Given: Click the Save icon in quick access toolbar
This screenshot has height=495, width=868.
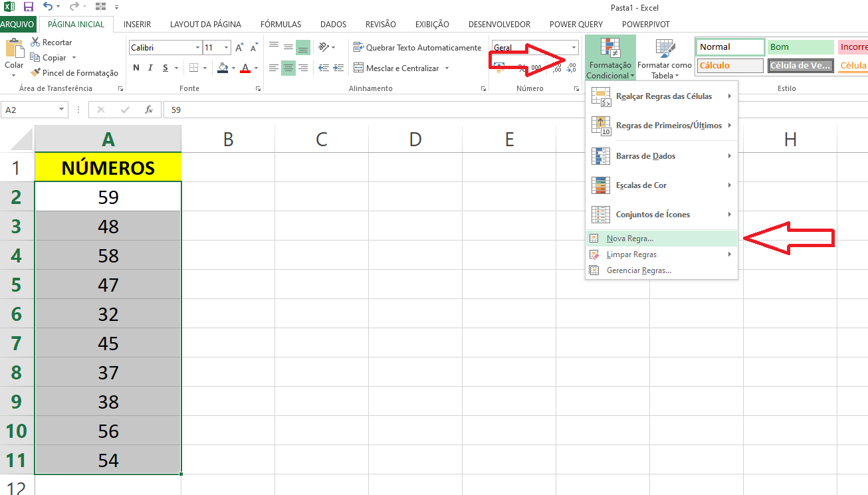Looking at the screenshot, I should click(x=28, y=7).
